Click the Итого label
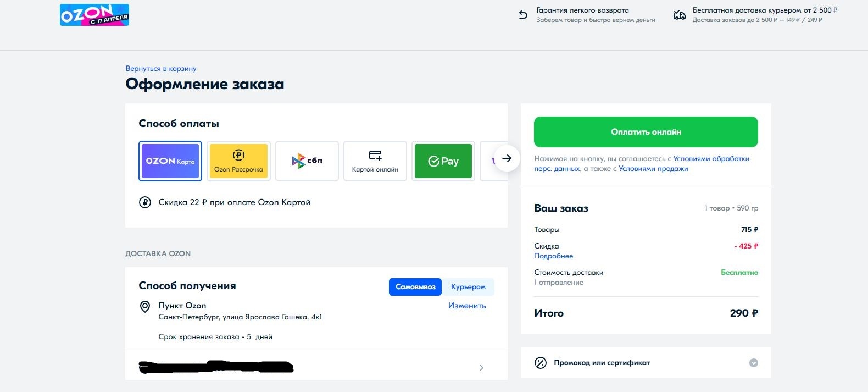 pyautogui.click(x=549, y=313)
